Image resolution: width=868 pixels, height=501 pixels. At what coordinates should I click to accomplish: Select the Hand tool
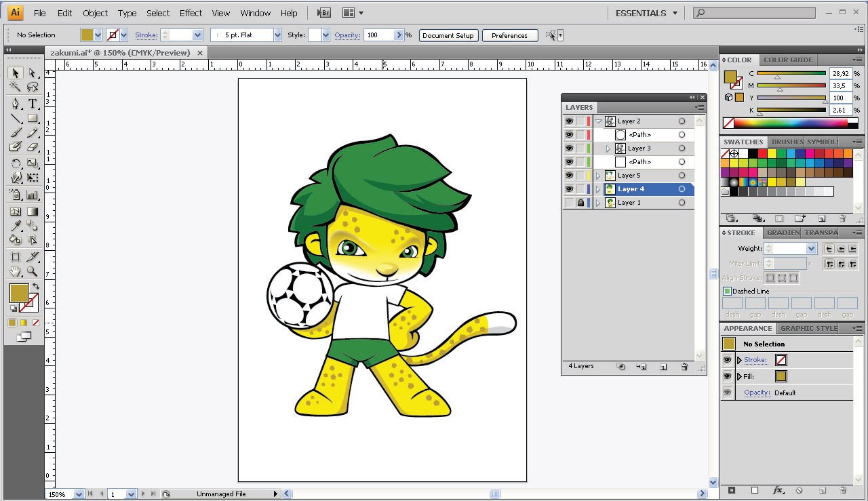[16, 271]
